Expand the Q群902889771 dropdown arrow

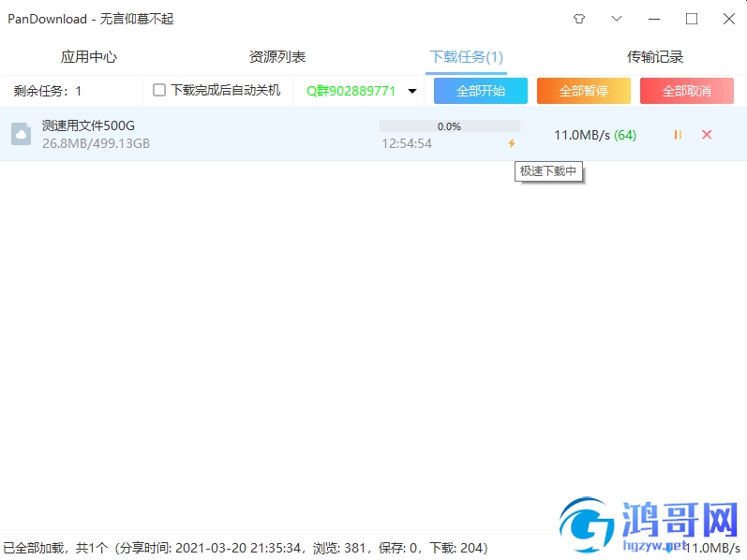click(412, 91)
